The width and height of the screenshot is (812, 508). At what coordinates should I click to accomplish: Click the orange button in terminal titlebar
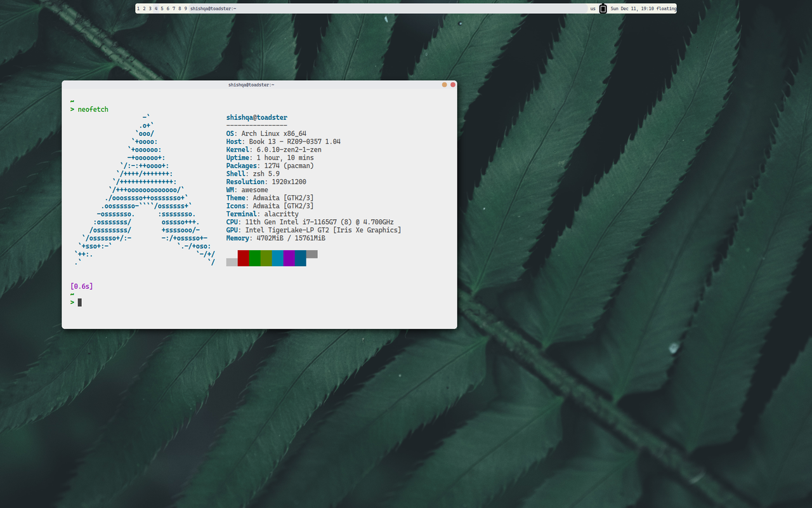(444, 84)
